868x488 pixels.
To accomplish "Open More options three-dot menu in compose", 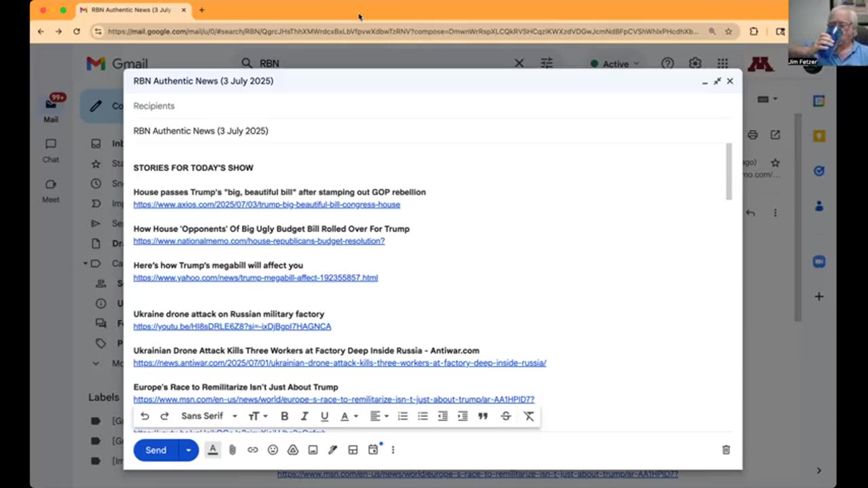I will coord(393,450).
